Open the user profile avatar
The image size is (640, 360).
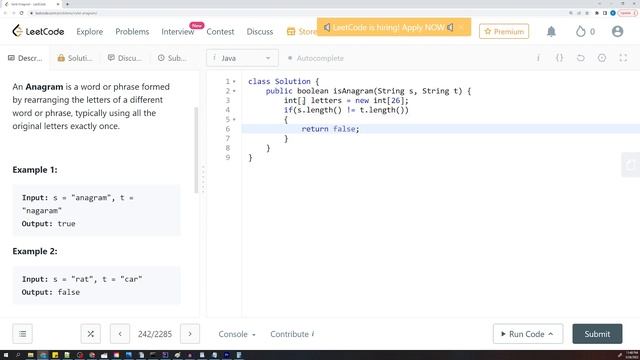coord(617,31)
